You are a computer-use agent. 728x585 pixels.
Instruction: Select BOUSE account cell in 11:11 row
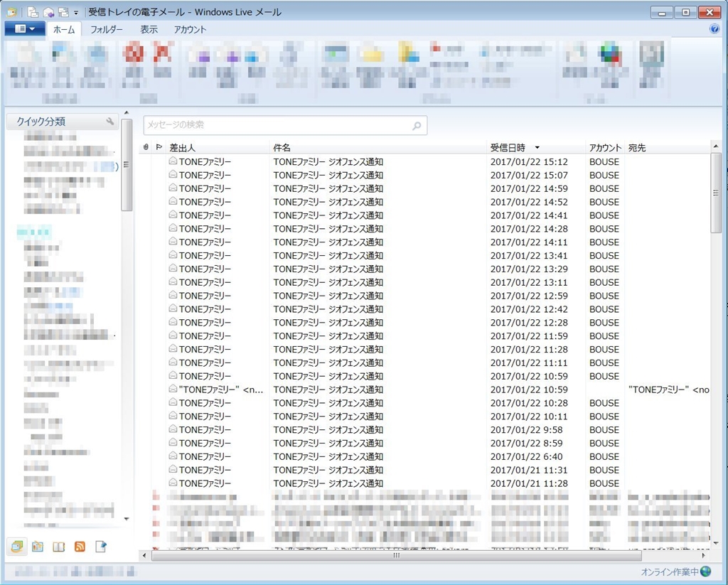604,363
